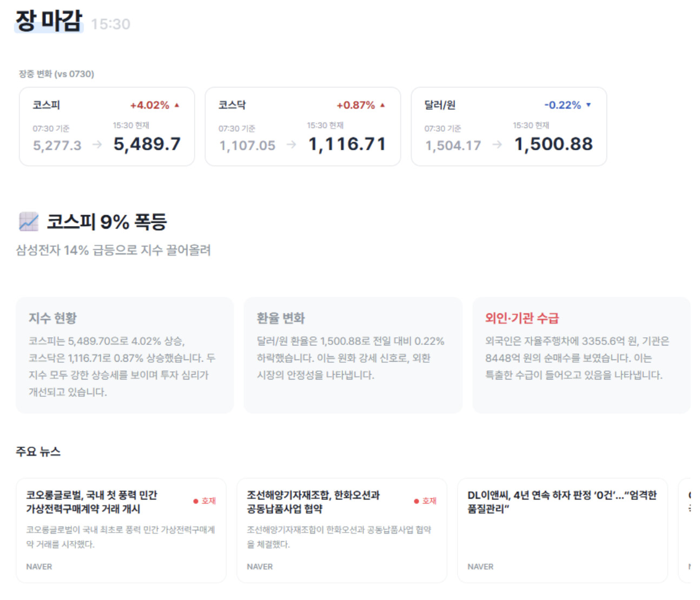Click the 코스피 value 5,489.7
This screenshot has height=600, width=700.
tap(147, 144)
